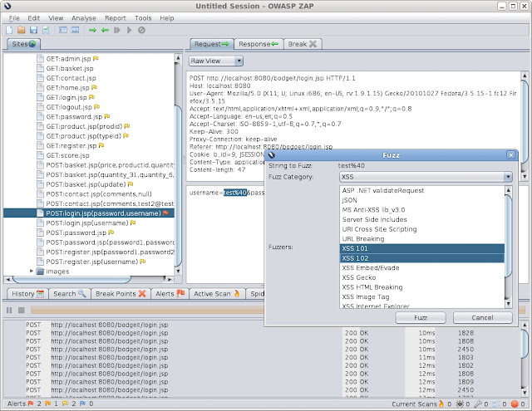Switch to the Response tab

259,44
